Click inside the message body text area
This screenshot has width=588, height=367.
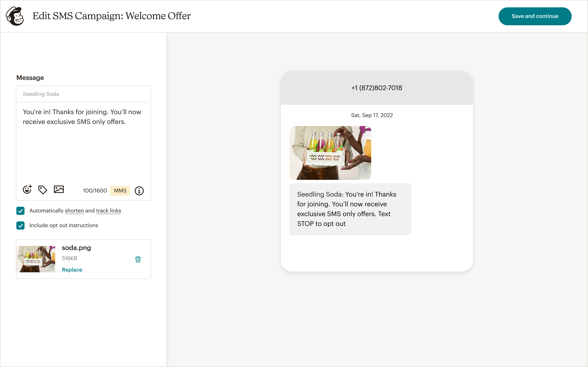(83, 146)
